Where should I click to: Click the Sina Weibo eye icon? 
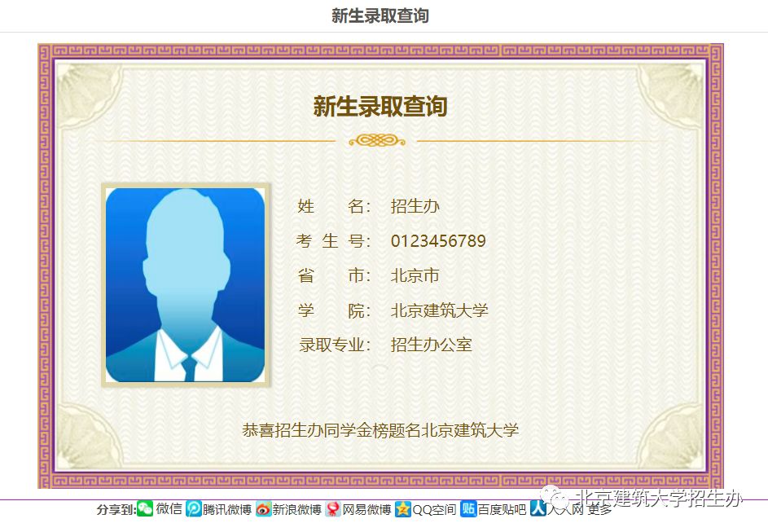[263, 509]
